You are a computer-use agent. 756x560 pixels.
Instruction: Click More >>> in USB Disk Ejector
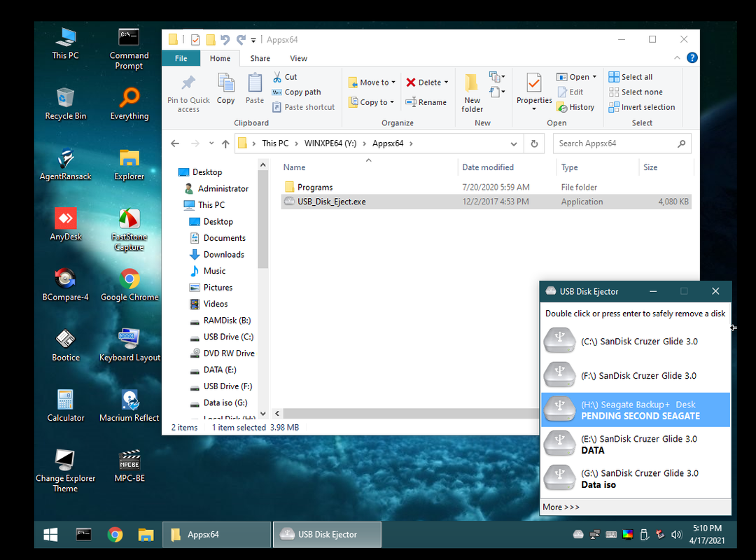click(x=561, y=507)
